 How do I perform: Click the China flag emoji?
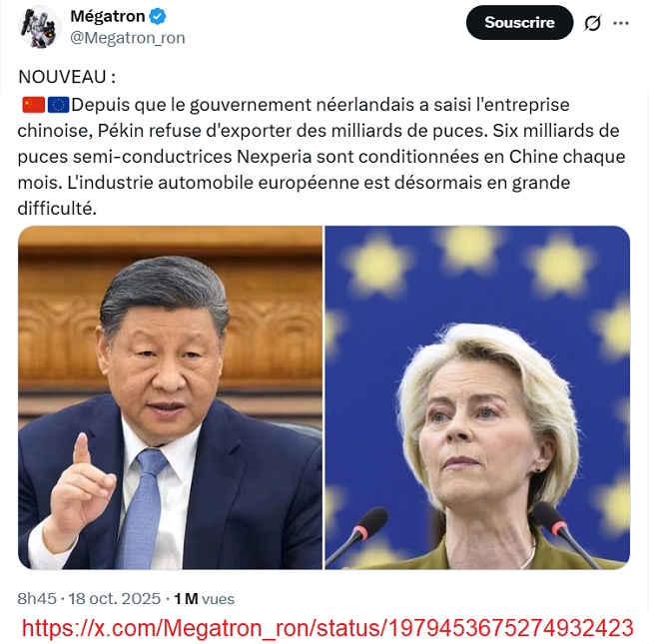pyautogui.click(x=34, y=105)
